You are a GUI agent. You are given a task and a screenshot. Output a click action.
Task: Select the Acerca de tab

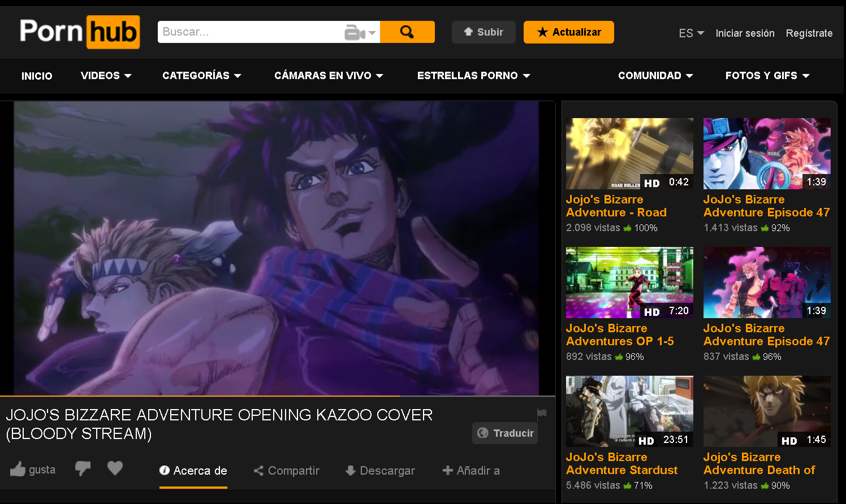click(193, 471)
